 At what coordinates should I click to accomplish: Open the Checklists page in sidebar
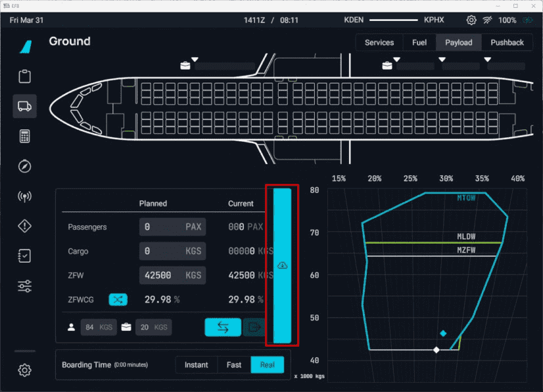click(x=25, y=256)
